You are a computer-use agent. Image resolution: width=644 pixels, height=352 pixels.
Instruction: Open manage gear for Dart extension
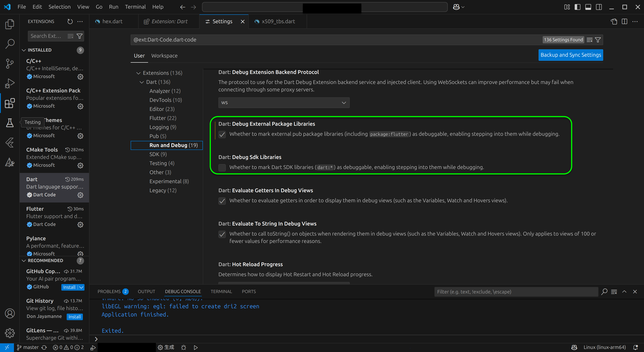tap(80, 195)
